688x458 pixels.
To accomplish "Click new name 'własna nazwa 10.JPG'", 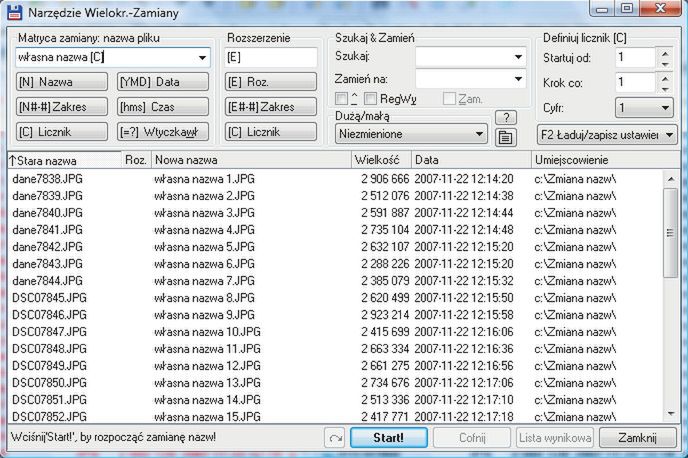I will pyautogui.click(x=207, y=332).
